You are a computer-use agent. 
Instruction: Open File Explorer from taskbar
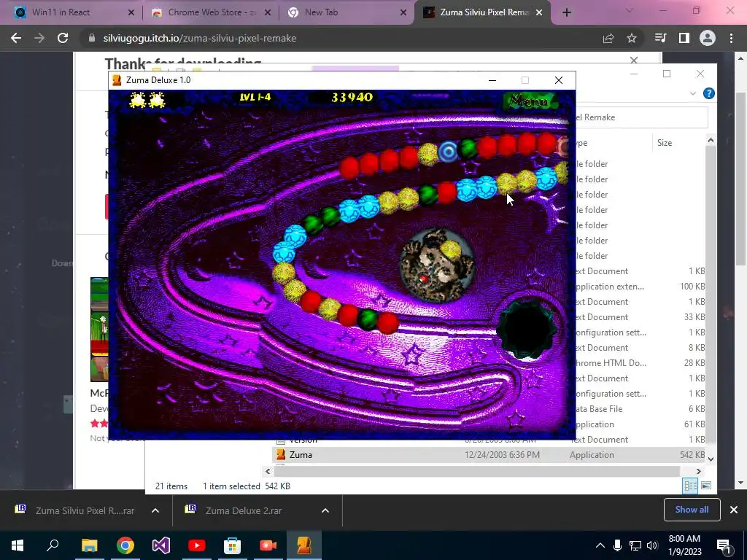click(x=89, y=545)
